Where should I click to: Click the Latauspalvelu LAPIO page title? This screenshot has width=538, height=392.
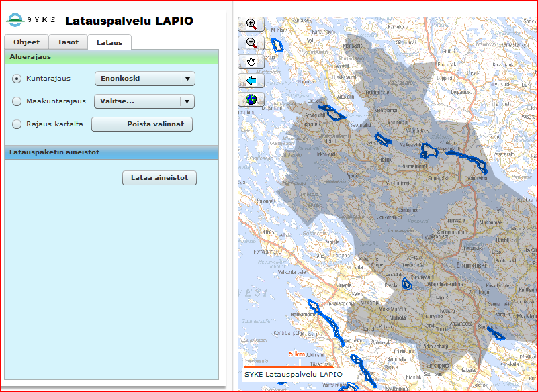(x=130, y=21)
